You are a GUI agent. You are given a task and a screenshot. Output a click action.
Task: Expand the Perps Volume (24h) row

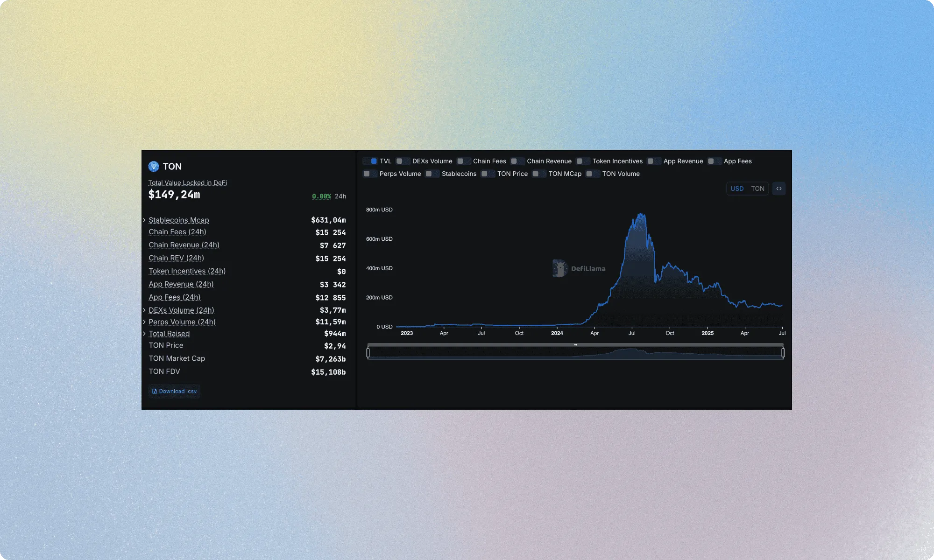[144, 322]
